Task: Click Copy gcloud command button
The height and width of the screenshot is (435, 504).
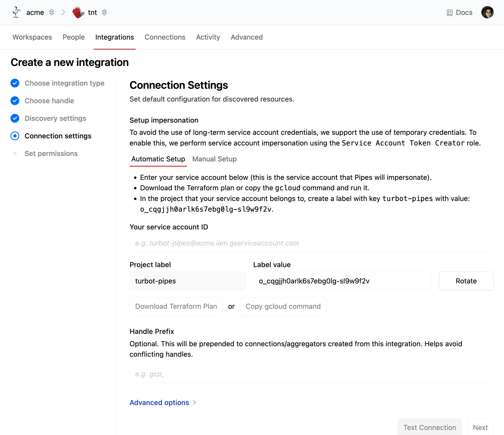Action: [283, 306]
